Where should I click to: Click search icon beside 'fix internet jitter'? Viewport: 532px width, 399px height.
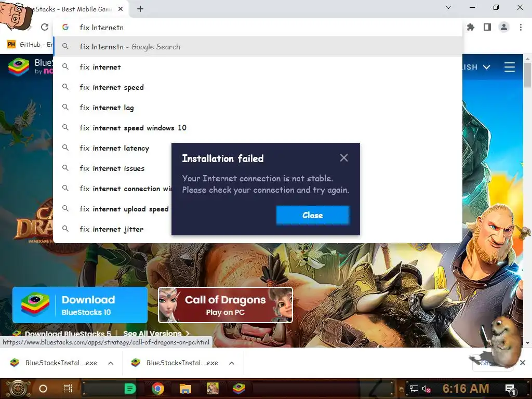pos(65,229)
